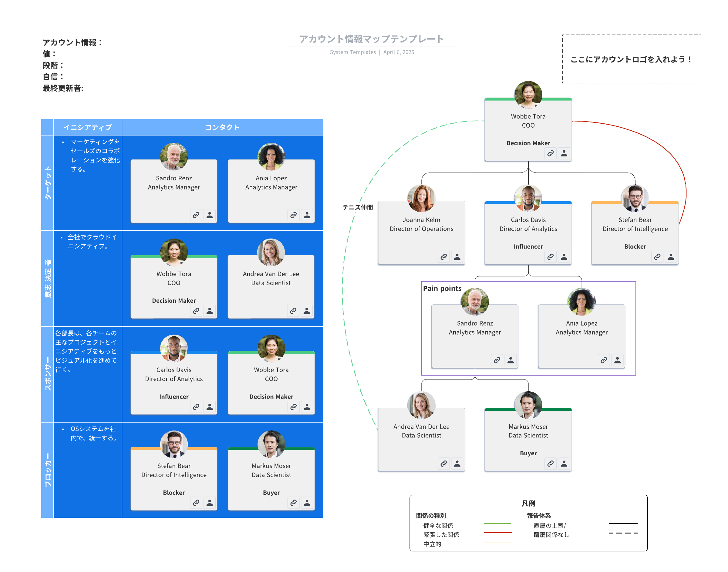Click the Pain points group label
Viewport: 728px width, 572px height.
442,289
